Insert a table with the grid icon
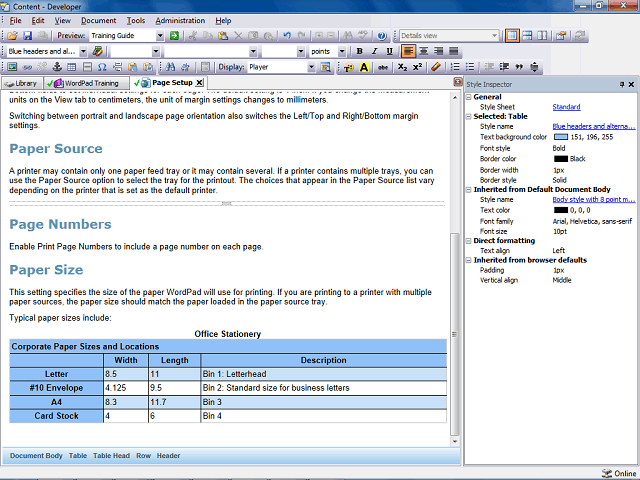 point(72,67)
